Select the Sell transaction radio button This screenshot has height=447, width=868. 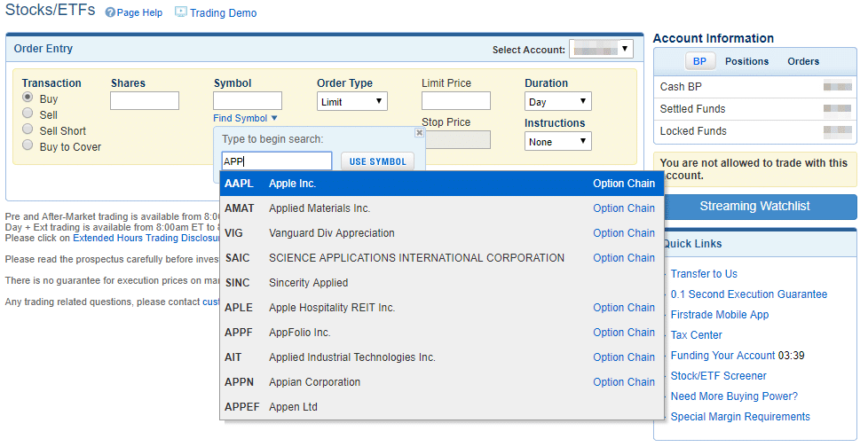28,114
